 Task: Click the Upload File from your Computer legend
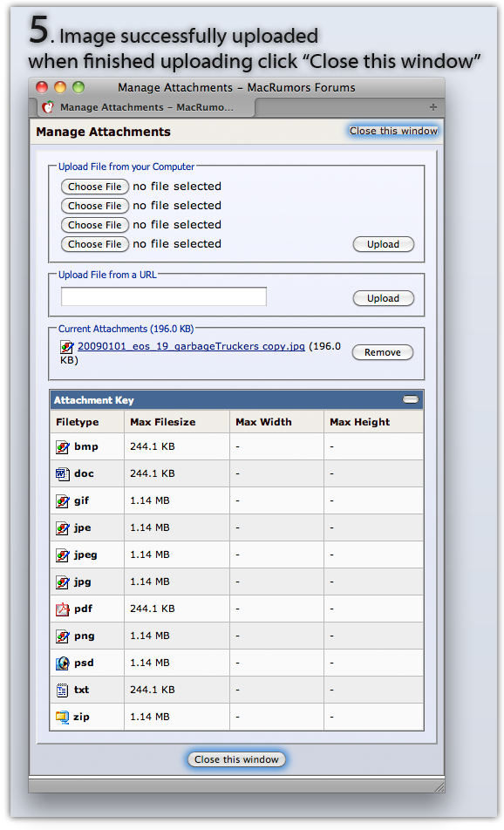click(126, 167)
